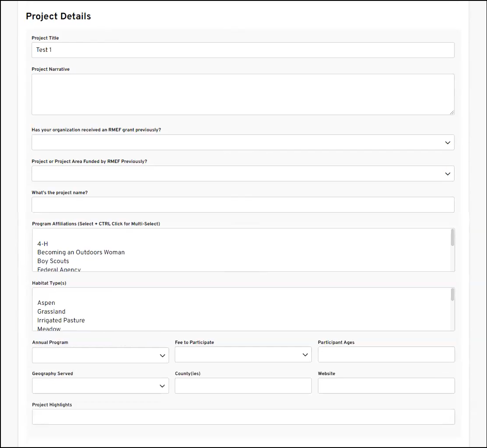Choose Boy Scouts in Program Affiliations
The image size is (487, 448).
(x=53, y=261)
